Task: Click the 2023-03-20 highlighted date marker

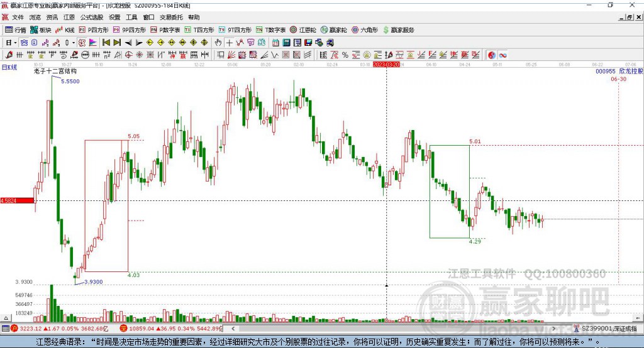Action: pos(386,65)
